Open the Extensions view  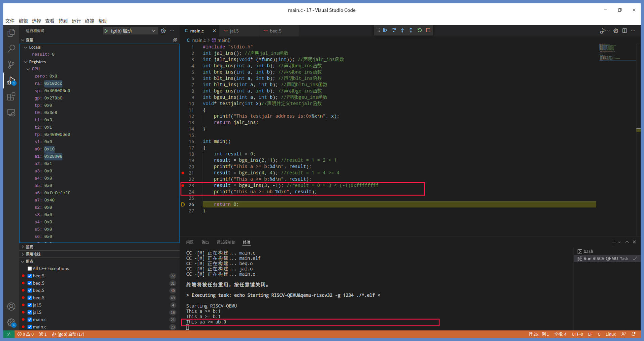(11, 97)
